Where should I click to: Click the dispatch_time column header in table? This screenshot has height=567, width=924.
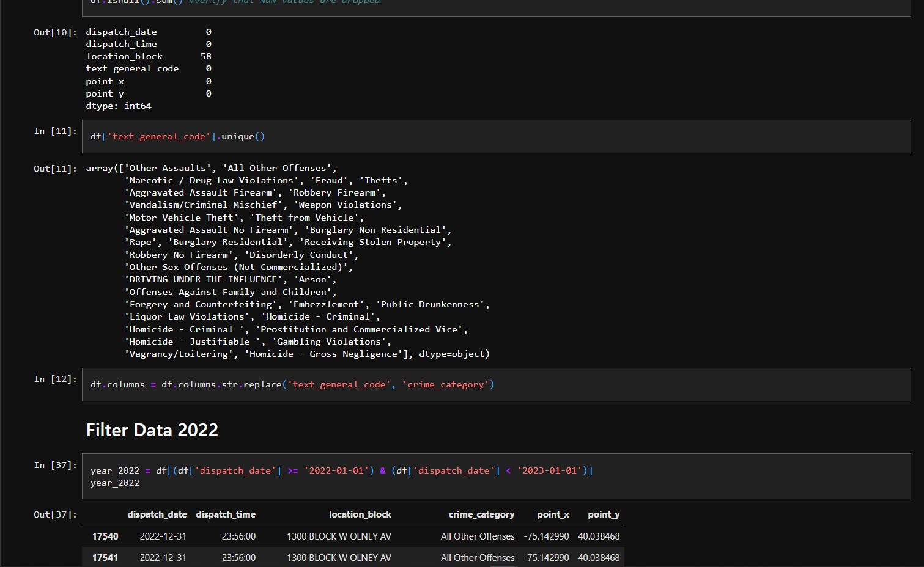point(226,514)
